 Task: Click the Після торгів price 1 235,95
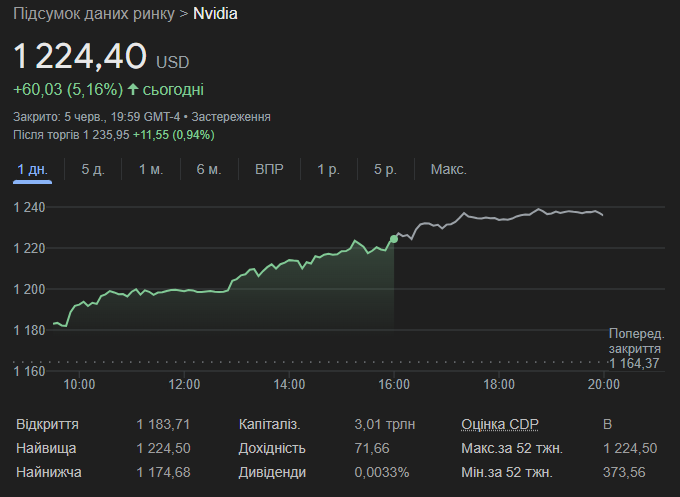pyautogui.click(x=106, y=135)
